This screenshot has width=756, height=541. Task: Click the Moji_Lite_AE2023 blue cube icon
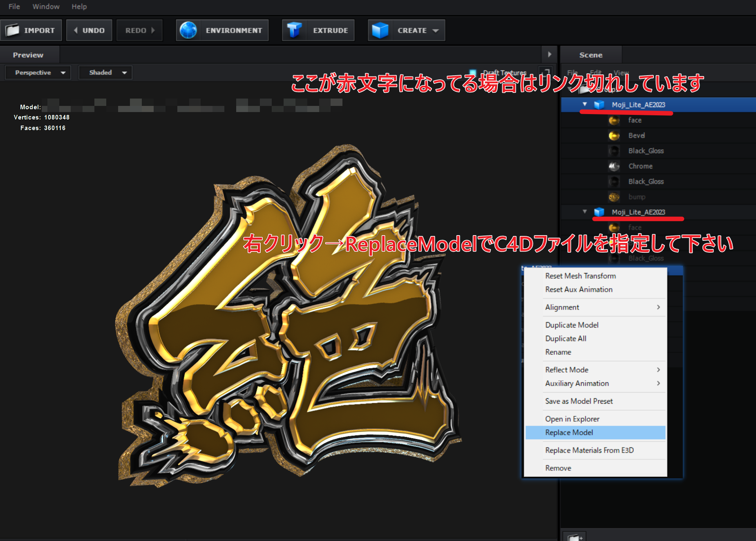600,105
